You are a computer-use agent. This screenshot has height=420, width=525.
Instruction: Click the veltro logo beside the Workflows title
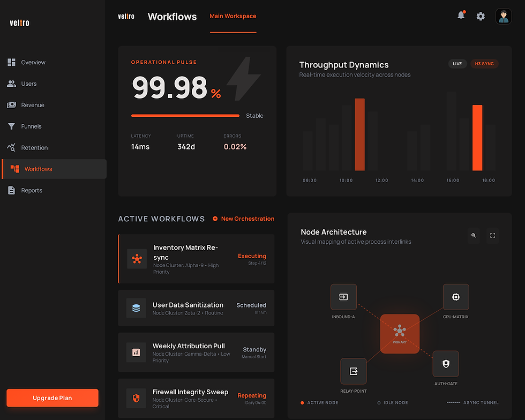coord(126,16)
